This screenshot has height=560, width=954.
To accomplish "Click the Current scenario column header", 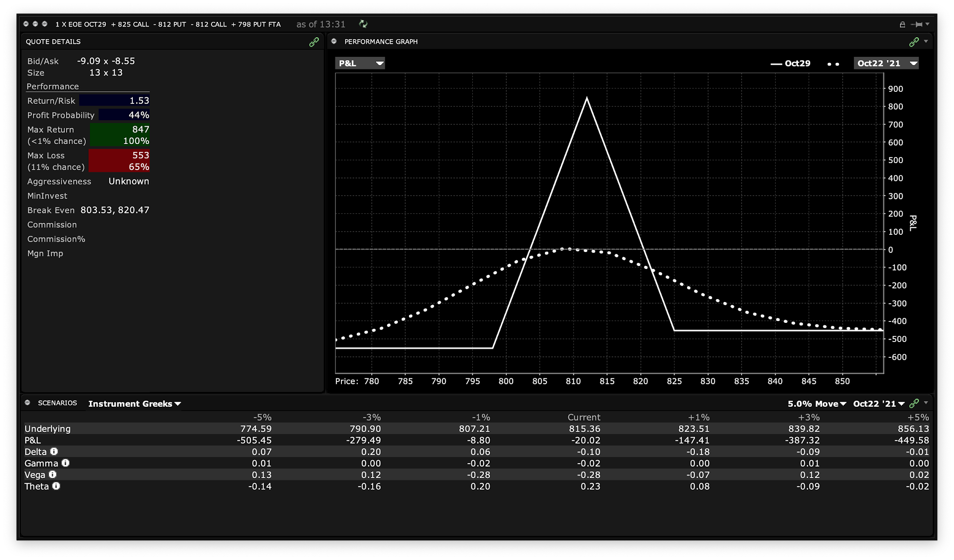I will pos(584,417).
